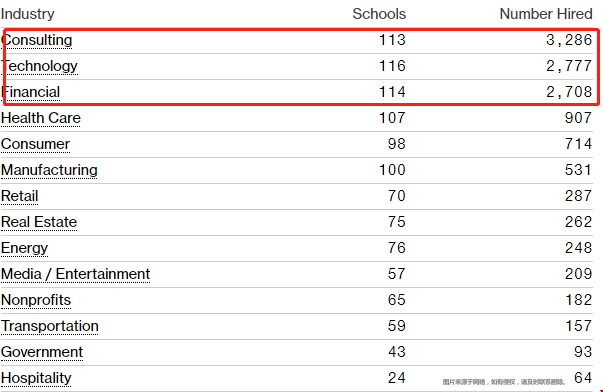This screenshot has width=603, height=392.
Task: Open the Nonprofits industry link
Action: (36, 300)
